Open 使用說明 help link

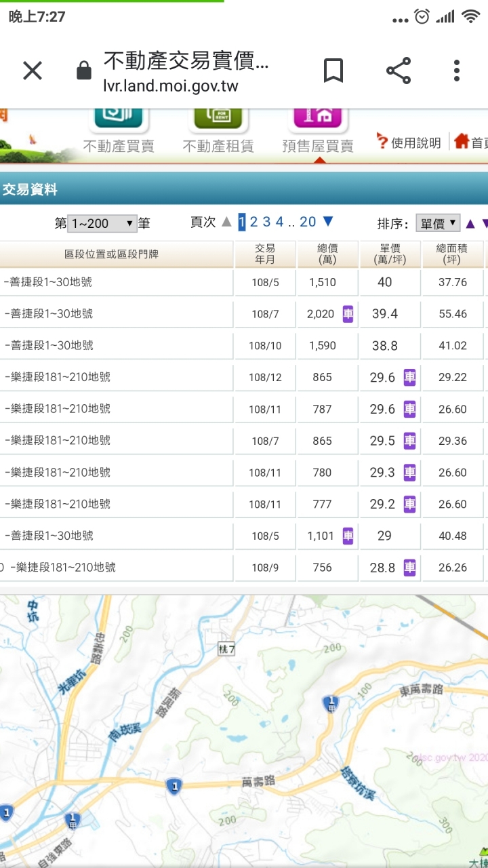click(x=409, y=142)
